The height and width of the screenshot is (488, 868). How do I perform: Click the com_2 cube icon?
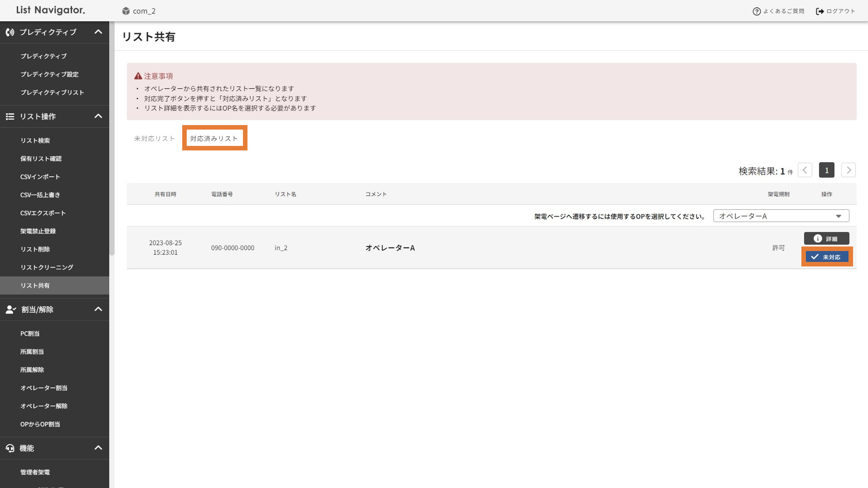pyautogui.click(x=126, y=11)
